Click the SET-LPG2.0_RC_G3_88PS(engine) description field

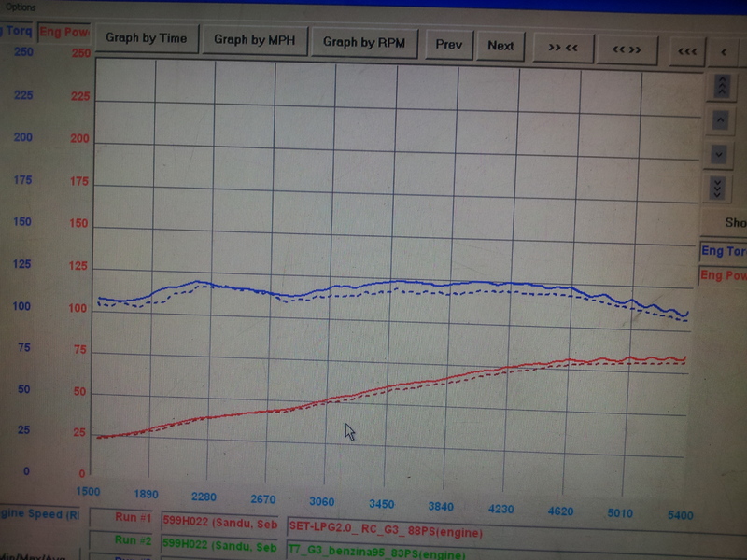click(517, 532)
